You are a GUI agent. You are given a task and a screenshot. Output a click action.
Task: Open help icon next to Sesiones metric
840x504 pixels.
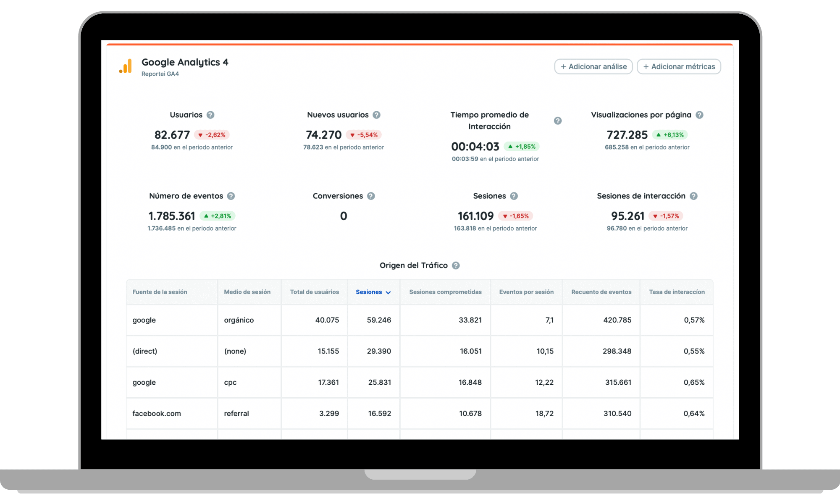point(514,196)
